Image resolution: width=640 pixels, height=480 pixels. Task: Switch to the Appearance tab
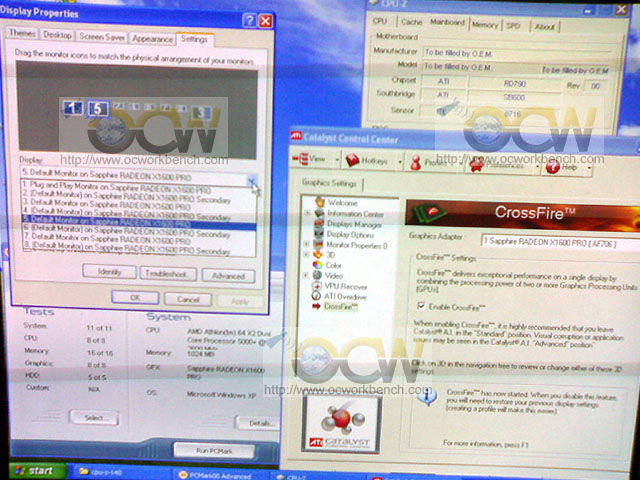(152, 39)
